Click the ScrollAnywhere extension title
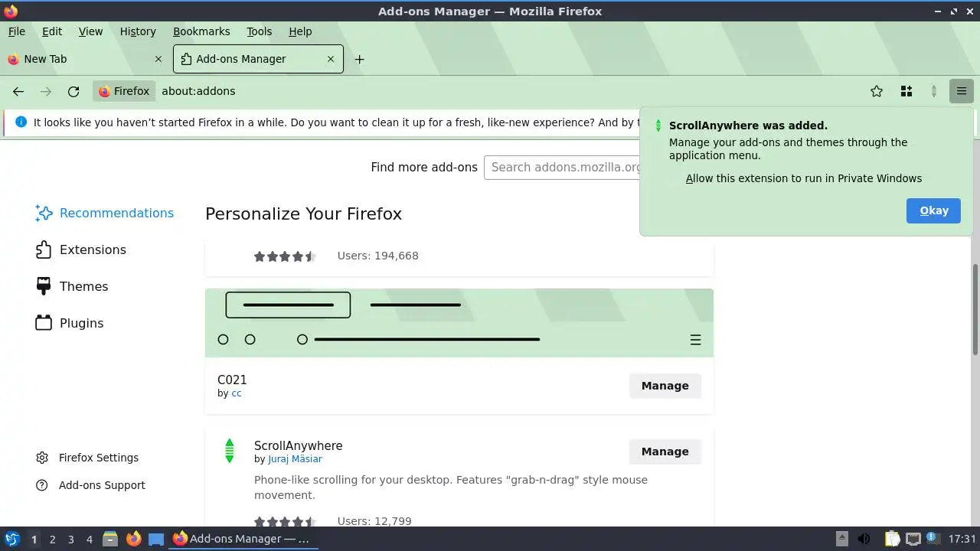This screenshot has height=551, width=980. 298,445
